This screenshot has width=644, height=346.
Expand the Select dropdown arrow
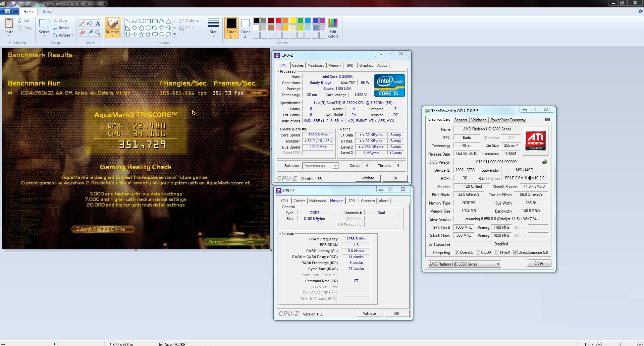(x=44, y=36)
